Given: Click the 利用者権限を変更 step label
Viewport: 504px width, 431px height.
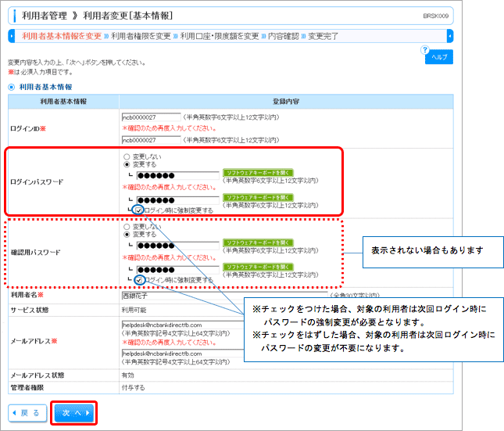Looking at the screenshot, I should click(x=141, y=36).
